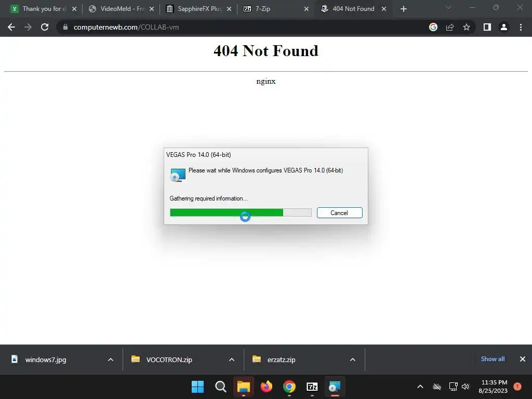
Task: Go back to the previous page
Action: click(11, 27)
